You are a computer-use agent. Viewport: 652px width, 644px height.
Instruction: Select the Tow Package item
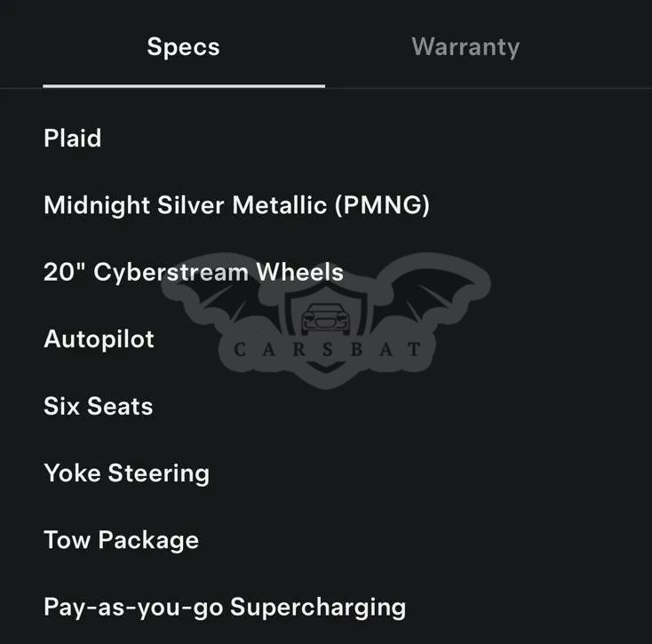click(x=121, y=540)
